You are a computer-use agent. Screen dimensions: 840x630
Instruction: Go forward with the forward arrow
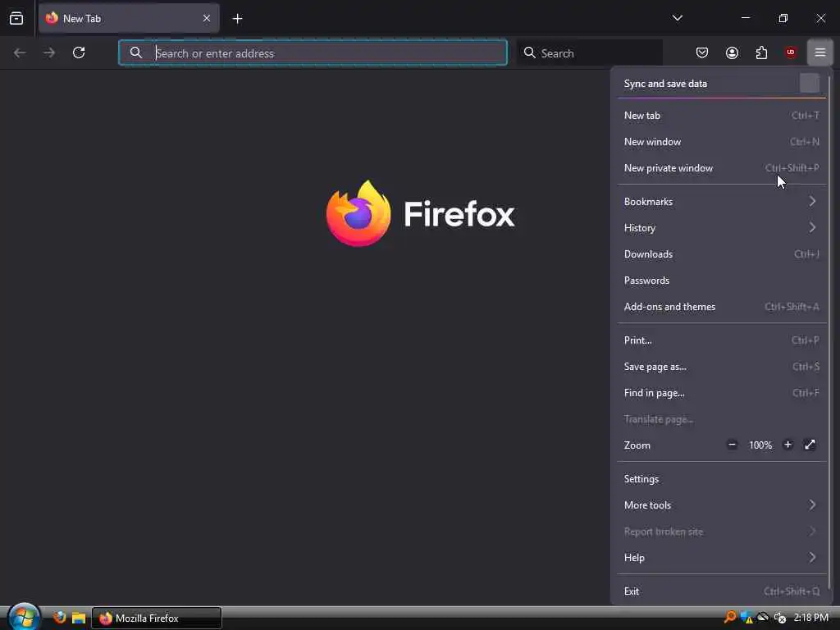point(49,52)
